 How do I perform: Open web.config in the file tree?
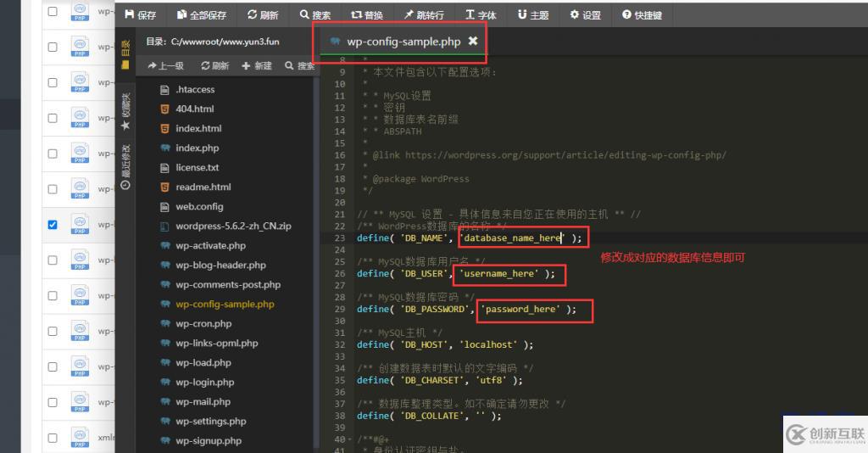click(199, 206)
